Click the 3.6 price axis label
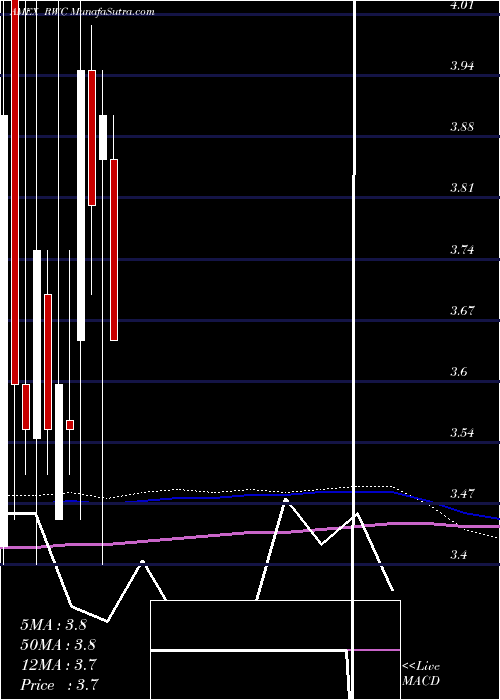The width and height of the screenshot is (500, 700). click(459, 371)
